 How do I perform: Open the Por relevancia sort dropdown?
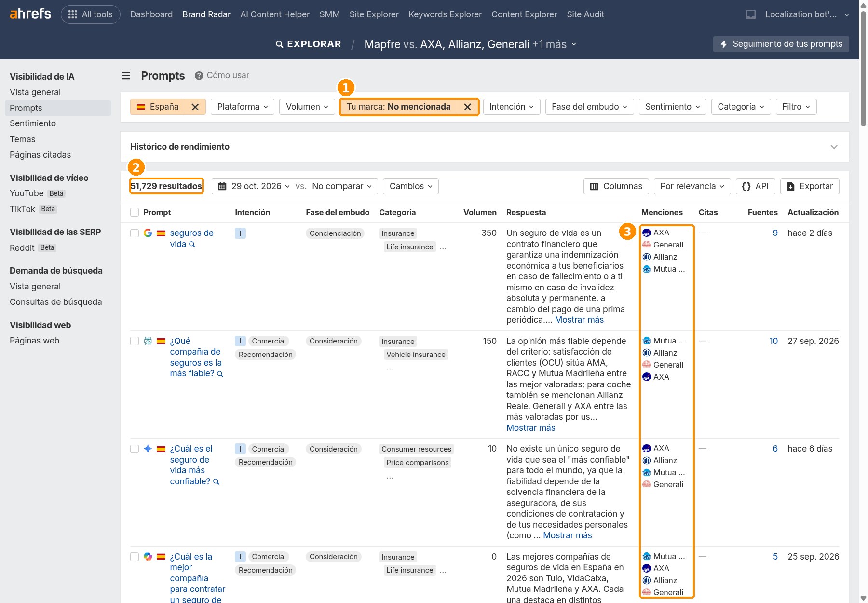[692, 186]
